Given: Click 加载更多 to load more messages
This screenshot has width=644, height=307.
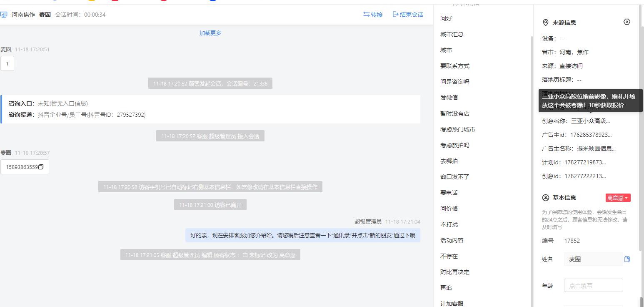Looking at the screenshot, I should point(210,33).
